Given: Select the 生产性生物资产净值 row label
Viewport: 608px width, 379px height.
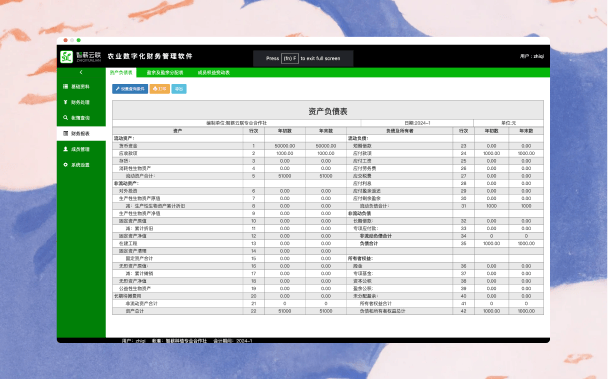Looking at the screenshot, I should click(140, 213).
